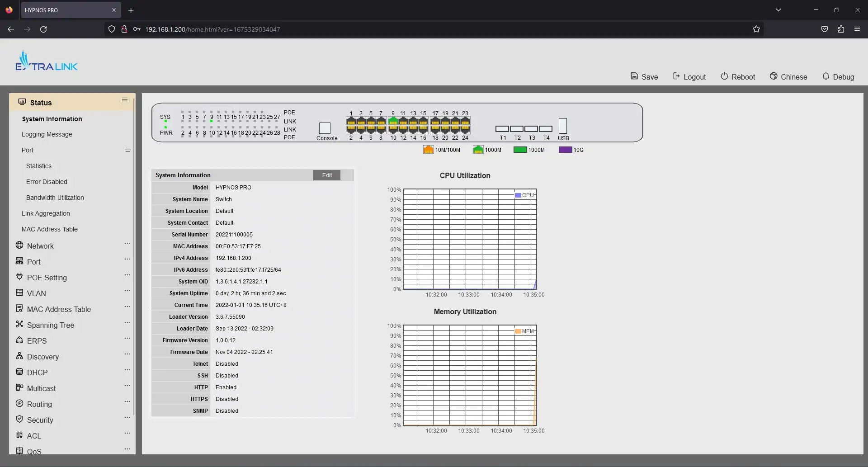
Task: Open Spanning Tree sidebar icon
Action: tap(19, 325)
